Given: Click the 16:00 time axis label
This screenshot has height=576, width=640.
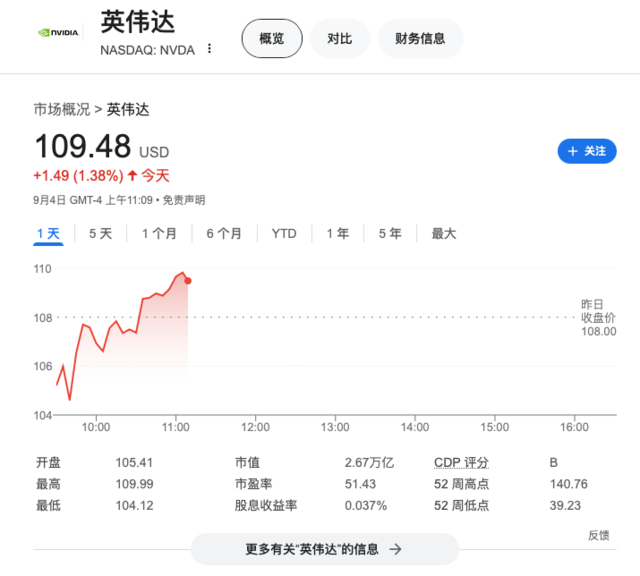Looking at the screenshot, I should pyautogui.click(x=574, y=427).
